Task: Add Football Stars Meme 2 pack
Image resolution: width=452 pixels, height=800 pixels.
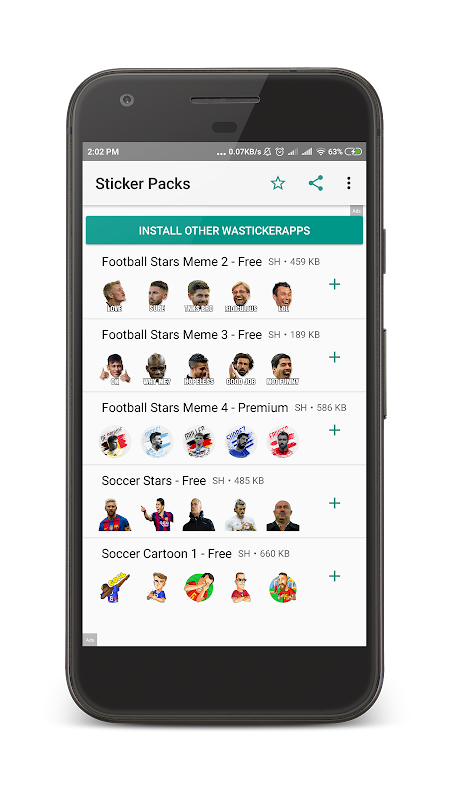Action: pyautogui.click(x=334, y=284)
